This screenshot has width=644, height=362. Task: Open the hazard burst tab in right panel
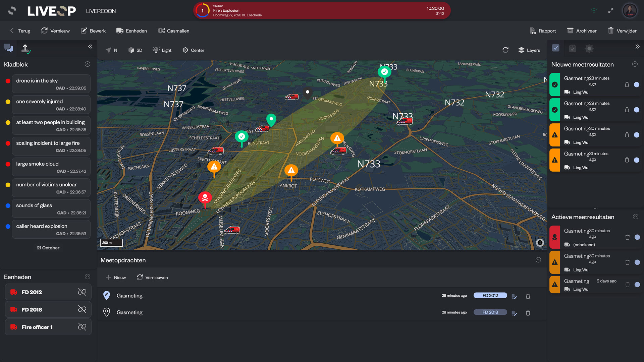tap(589, 49)
